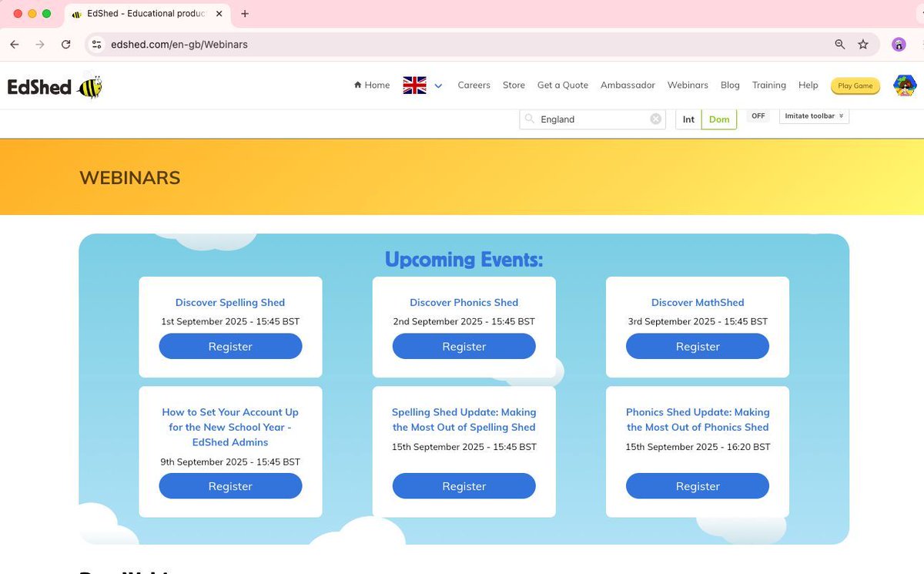Go back using the browser back arrow
The height and width of the screenshot is (574, 924).
click(x=15, y=45)
